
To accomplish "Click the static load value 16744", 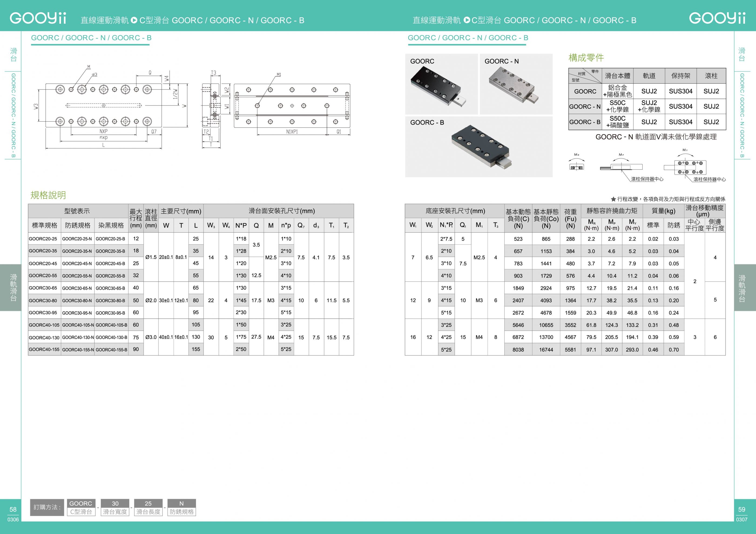I will click(546, 350).
